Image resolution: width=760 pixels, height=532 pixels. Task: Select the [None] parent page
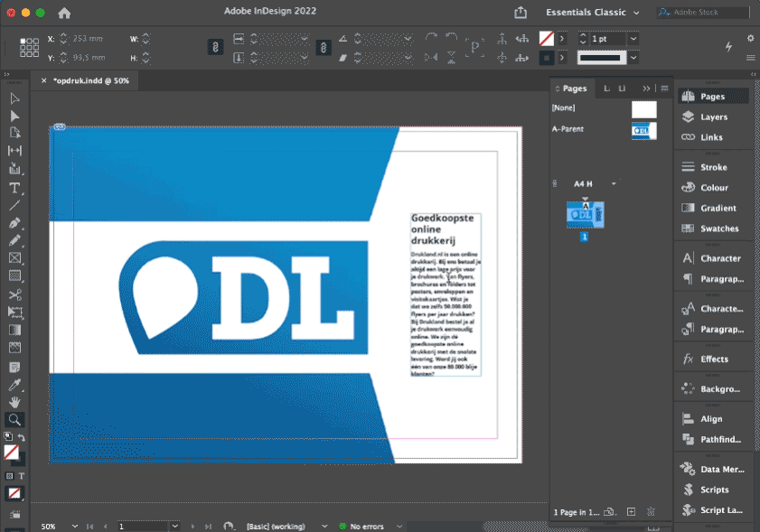pyautogui.click(x=605, y=108)
